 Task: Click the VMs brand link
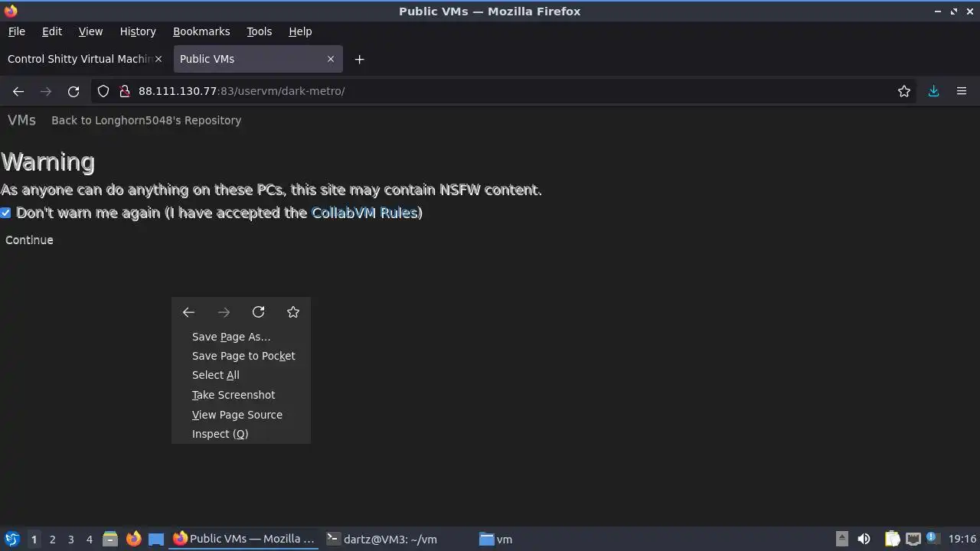[21, 120]
